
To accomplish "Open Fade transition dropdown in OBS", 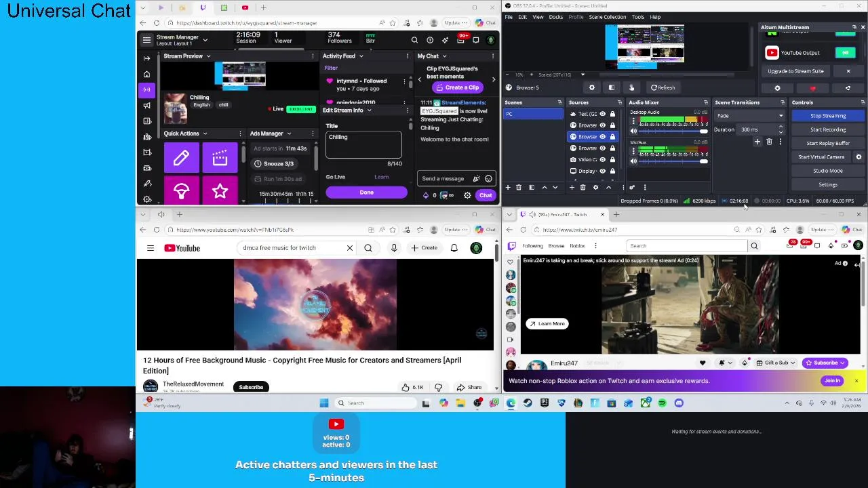I will point(749,116).
